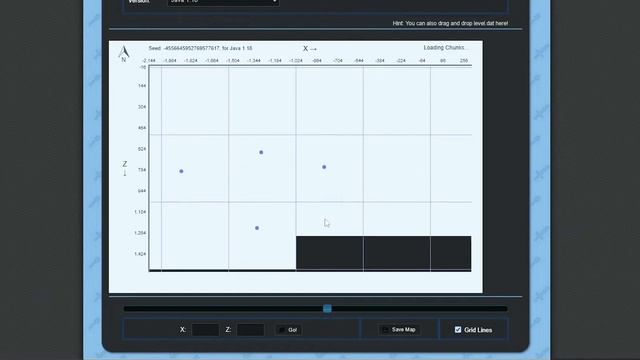Toggle the Grid Lines checkbox
This screenshot has width=640, height=360.
pyautogui.click(x=458, y=329)
